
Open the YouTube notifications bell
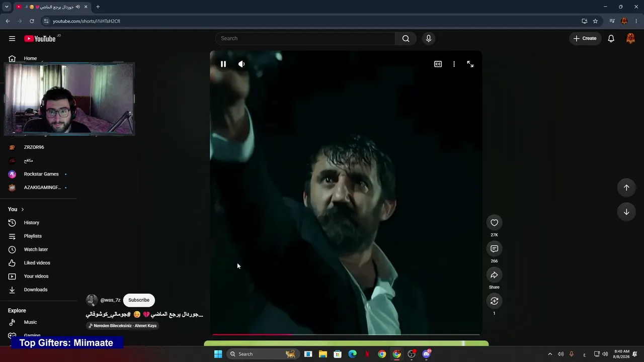tap(611, 39)
